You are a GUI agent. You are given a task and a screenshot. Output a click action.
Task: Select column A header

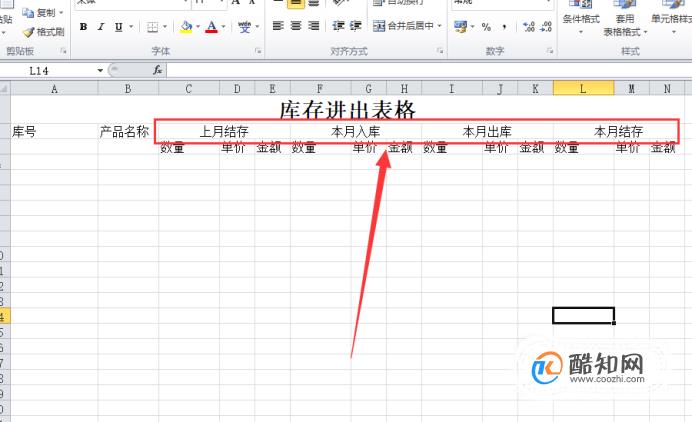pyautogui.click(x=54, y=89)
